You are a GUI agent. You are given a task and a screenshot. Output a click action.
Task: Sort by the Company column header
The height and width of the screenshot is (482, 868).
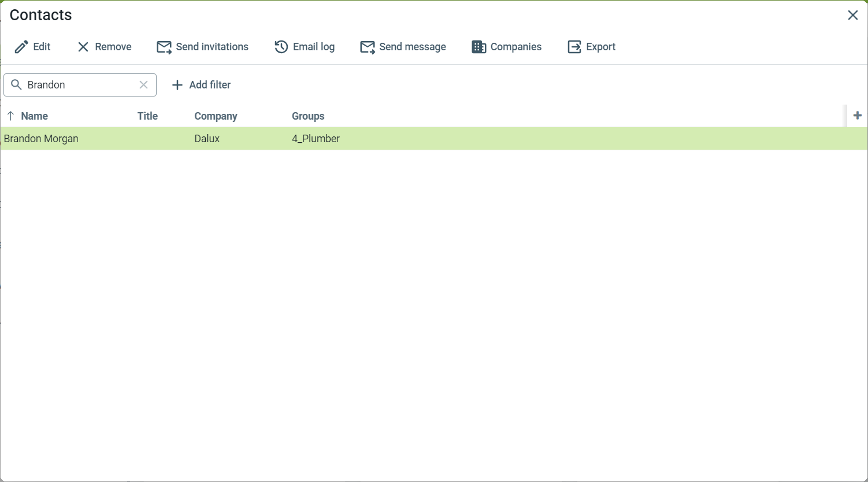point(216,116)
